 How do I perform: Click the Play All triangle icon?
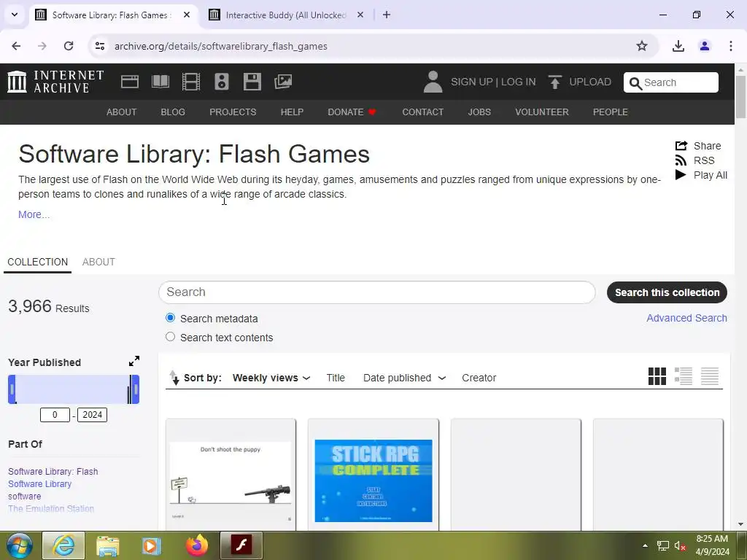point(681,175)
